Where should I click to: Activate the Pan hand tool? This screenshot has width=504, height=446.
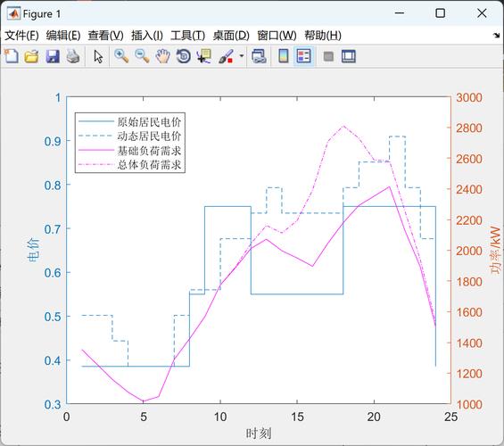(163, 56)
